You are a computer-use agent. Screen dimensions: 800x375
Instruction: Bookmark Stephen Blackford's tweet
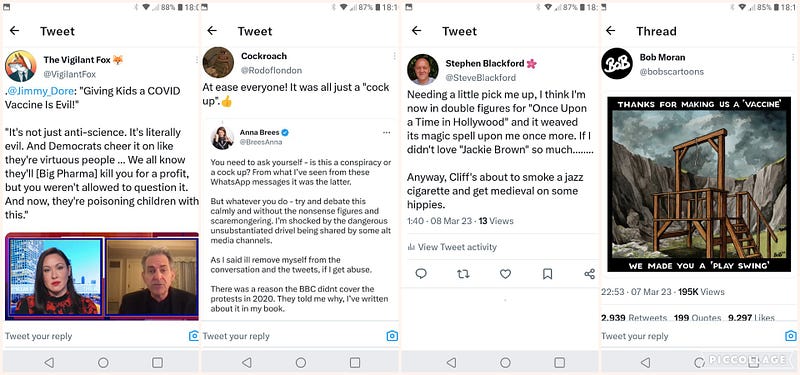(x=547, y=274)
